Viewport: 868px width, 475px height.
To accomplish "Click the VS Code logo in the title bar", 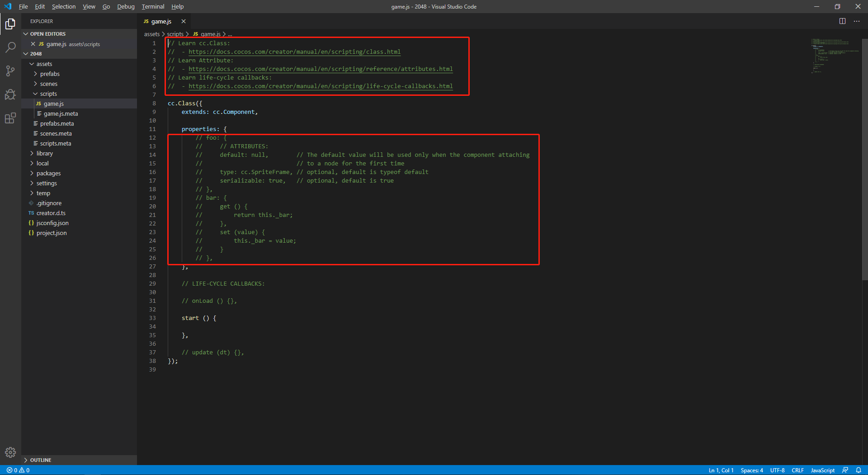I will pyautogui.click(x=7, y=6).
